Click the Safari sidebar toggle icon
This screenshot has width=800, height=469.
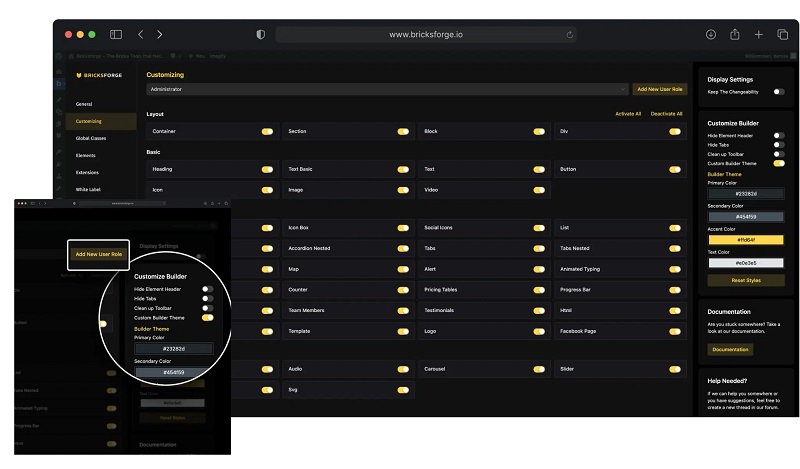click(x=116, y=34)
